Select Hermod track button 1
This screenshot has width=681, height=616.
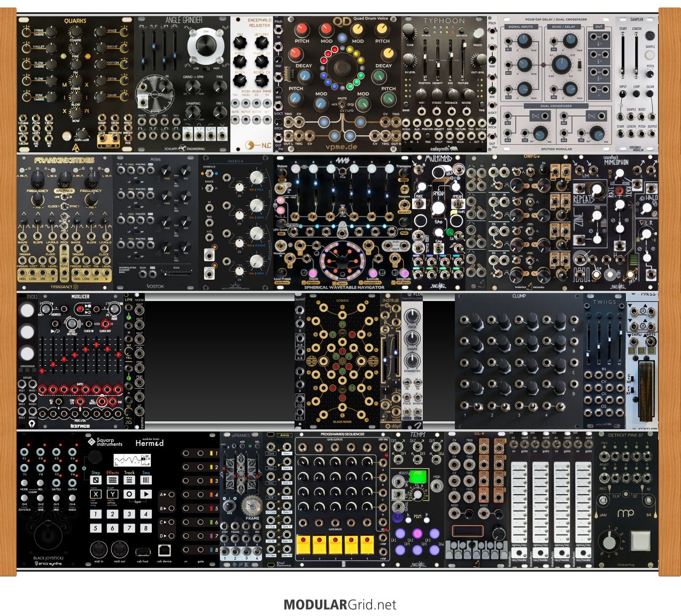[x=96, y=514]
